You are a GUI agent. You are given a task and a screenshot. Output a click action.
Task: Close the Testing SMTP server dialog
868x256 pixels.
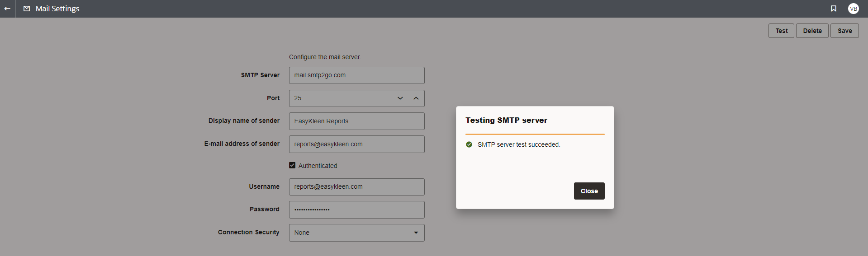[x=589, y=191]
